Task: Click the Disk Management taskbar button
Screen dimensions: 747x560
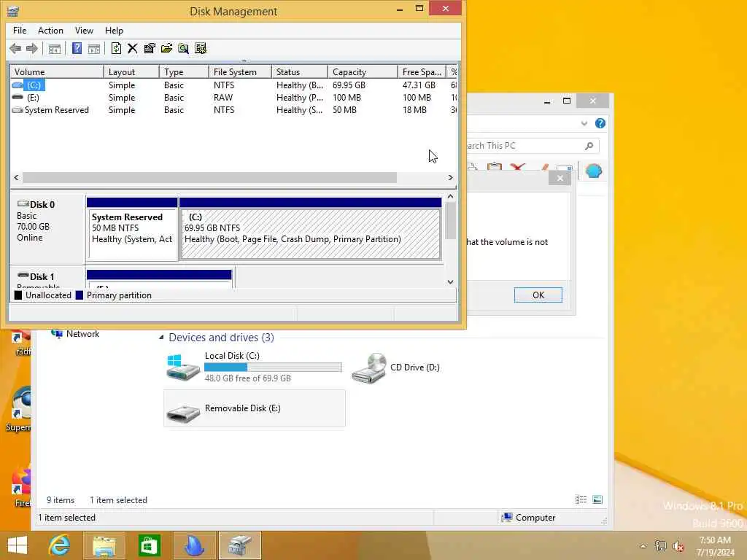Action: tap(239, 545)
